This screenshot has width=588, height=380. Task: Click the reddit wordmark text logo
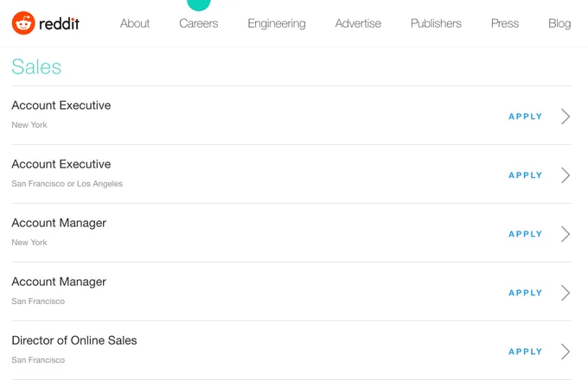tap(60, 23)
